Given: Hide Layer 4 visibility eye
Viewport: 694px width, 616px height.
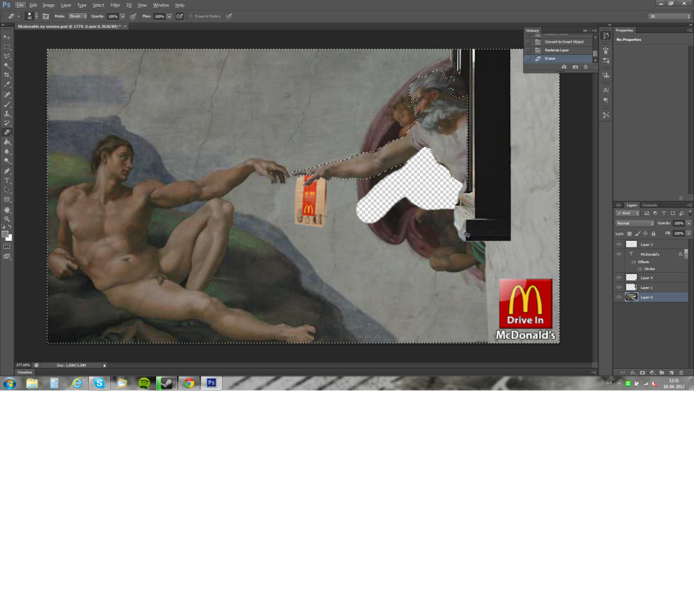Looking at the screenshot, I should 619,277.
